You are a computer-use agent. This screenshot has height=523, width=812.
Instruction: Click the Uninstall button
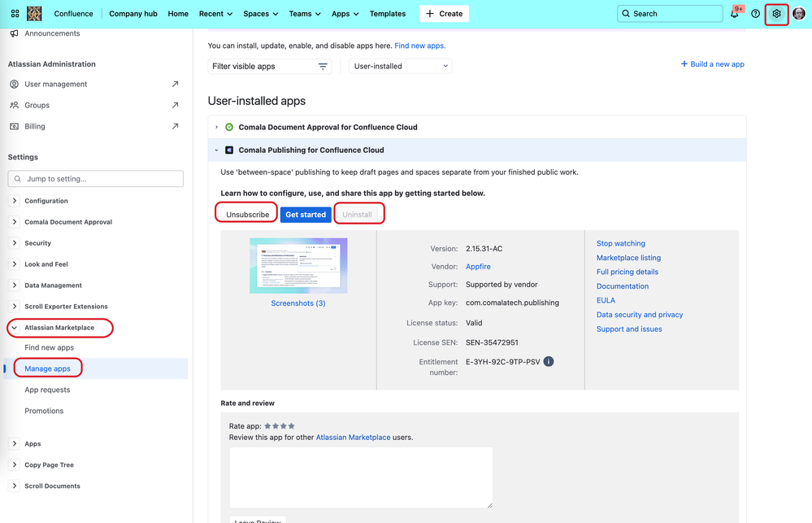click(x=357, y=214)
